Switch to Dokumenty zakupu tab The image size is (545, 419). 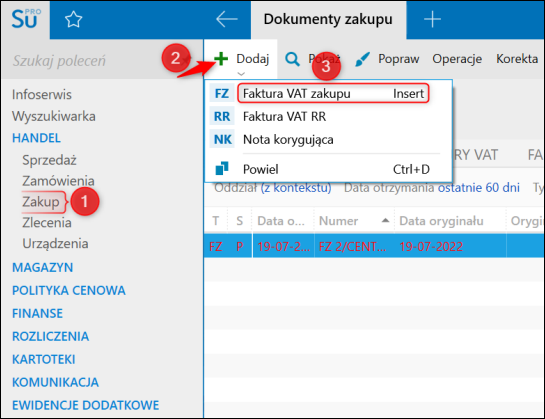[328, 19]
